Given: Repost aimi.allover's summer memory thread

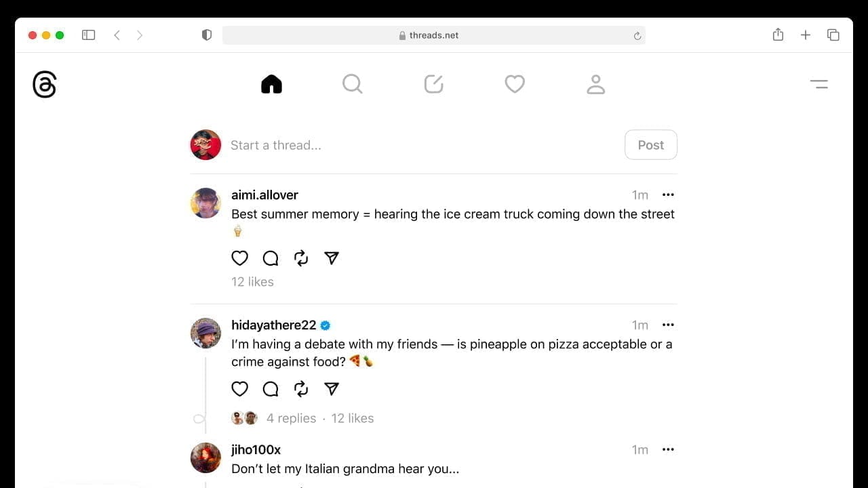Looking at the screenshot, I should point(300,258).
